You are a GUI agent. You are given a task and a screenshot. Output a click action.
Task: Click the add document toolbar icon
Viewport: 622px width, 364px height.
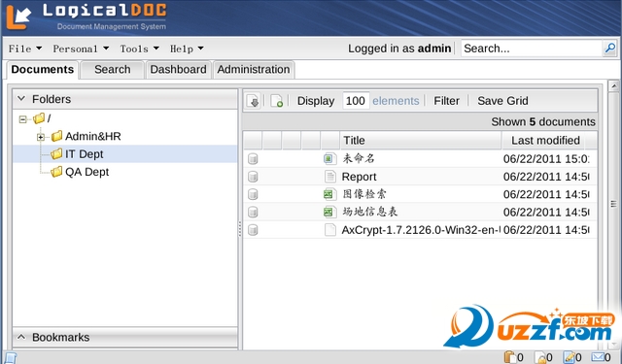point(276,101)
